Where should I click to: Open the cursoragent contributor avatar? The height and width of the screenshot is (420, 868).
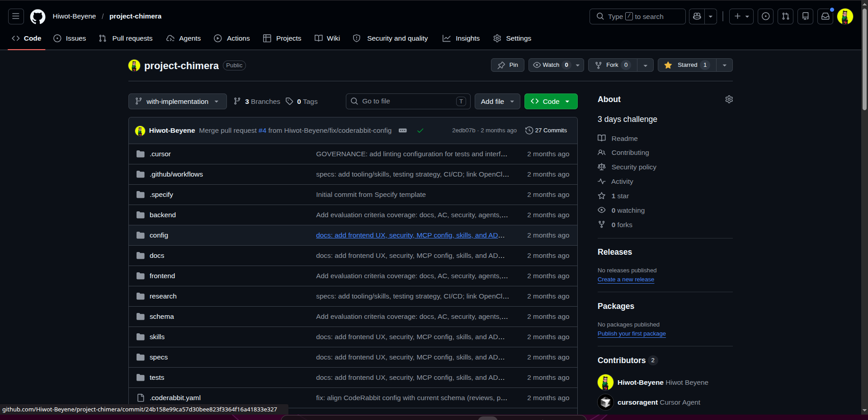point(605,402)
